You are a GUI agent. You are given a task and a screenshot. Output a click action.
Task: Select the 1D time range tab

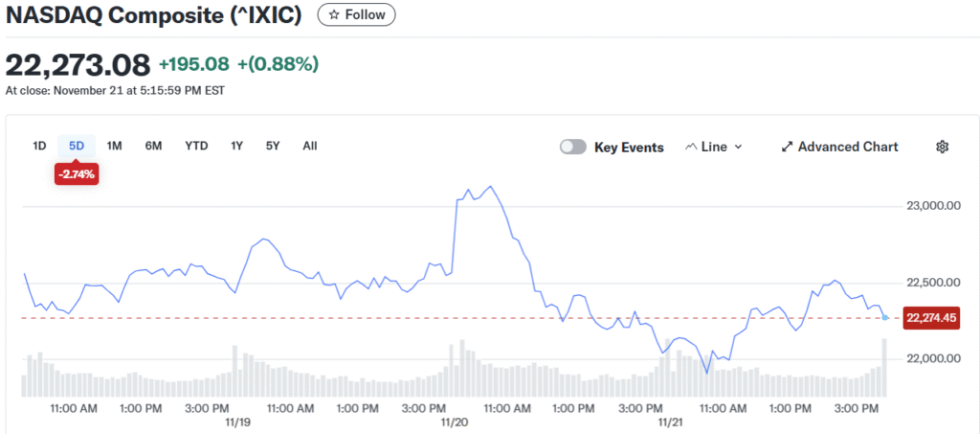(x=39, y=146)
